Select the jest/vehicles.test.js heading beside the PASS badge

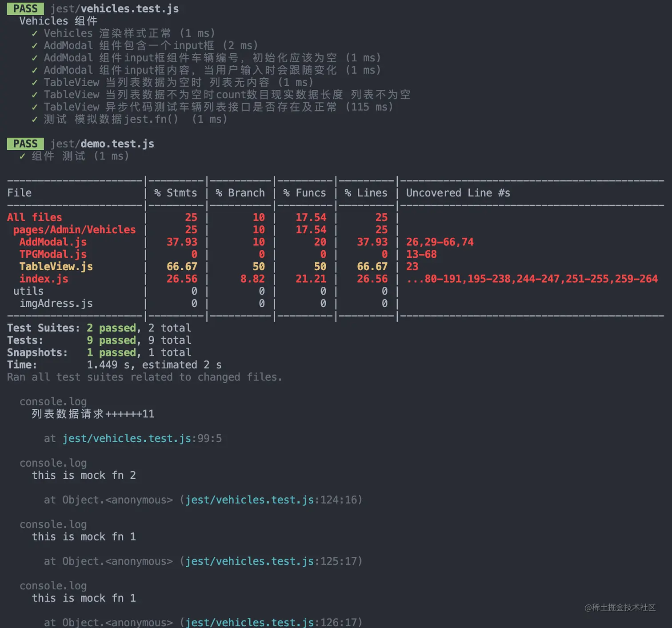[115, 8]
